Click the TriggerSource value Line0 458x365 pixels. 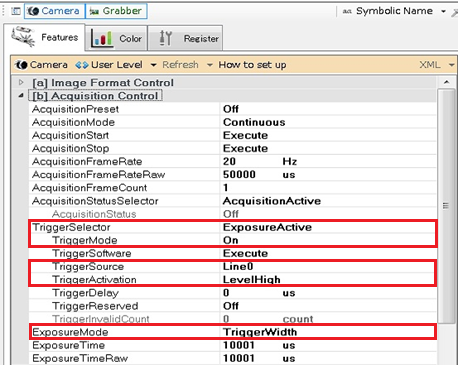tap(238, 266)
